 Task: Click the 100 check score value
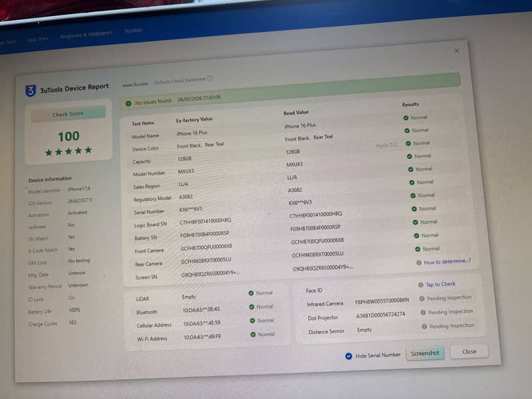pyautogui.click(x=69, y=136)
